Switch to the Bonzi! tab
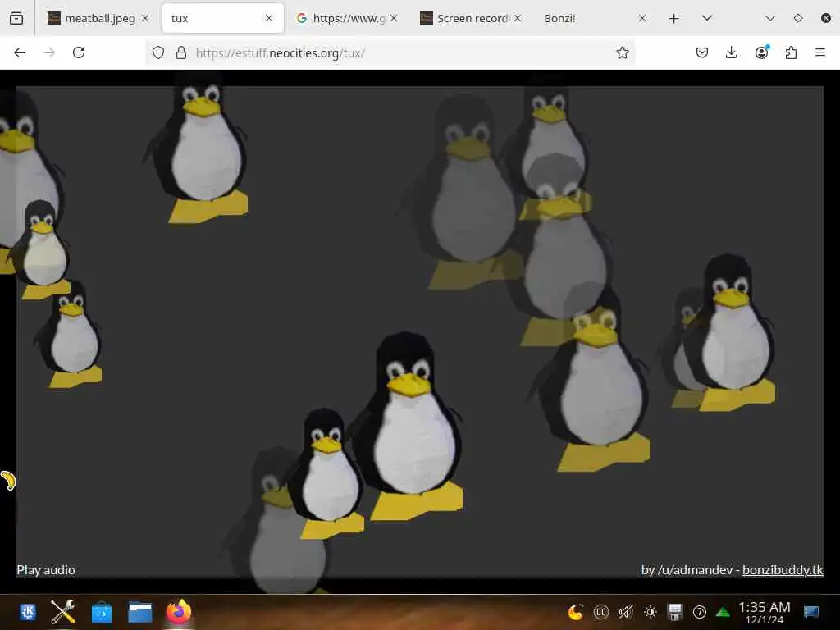Image resolution: width=840 pixels, height=630 pixels. (595, 18)
